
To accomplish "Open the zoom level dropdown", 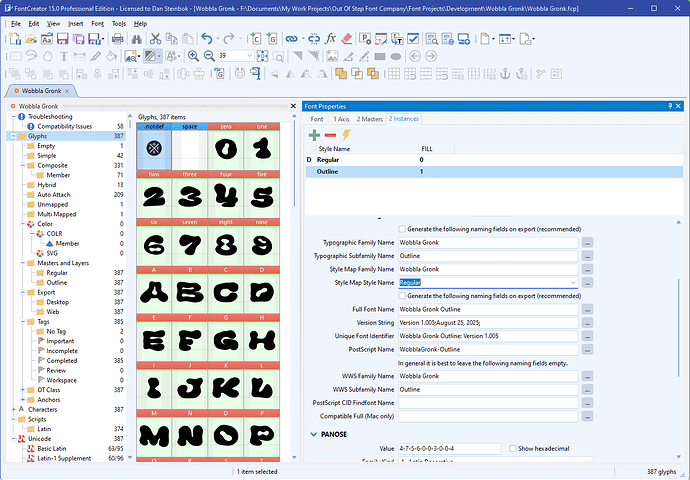I will coord(250,56).
